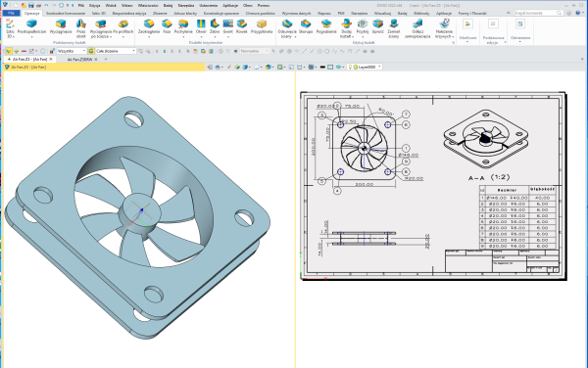Expand the arrow under Prostopadłościan
The image size is (588, 368).
coord(31,37)
